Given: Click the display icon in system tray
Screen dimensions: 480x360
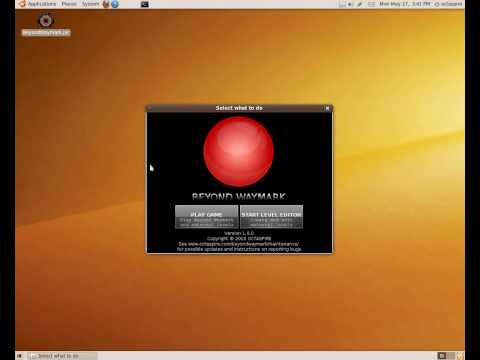Looking at the screenshot, I should (x=342, y=4).
